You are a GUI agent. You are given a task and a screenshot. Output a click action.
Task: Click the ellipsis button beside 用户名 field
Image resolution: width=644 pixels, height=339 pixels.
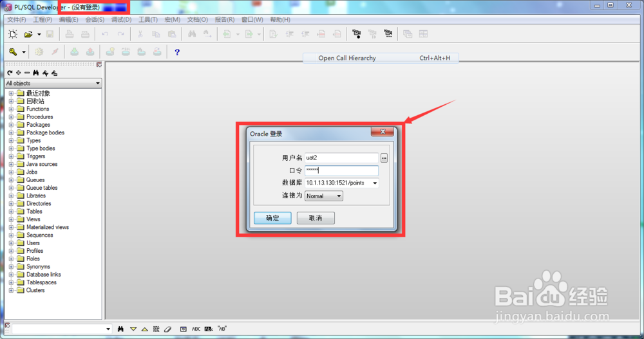coord(384,158)
